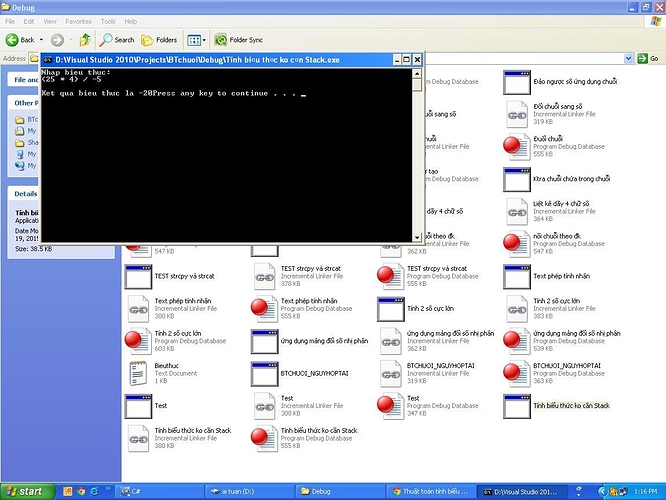This screenshot has height=500, width=666.
Task: Open the Tools menu
Action: tap(108, 21)
